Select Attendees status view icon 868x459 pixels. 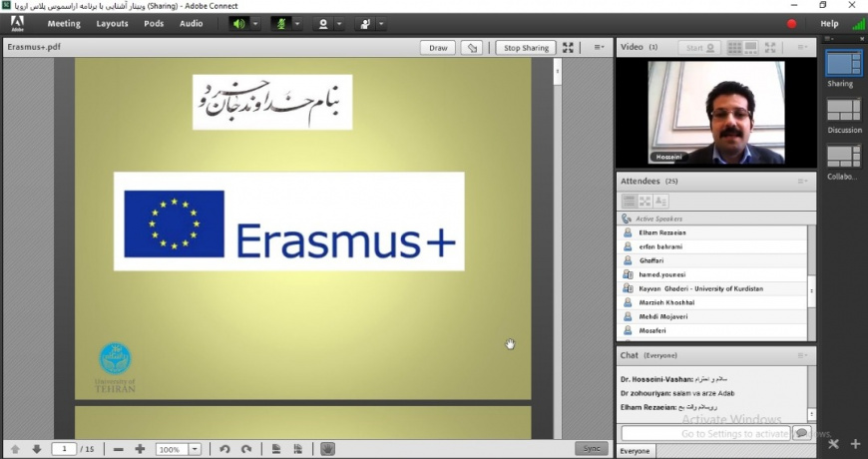pyautogui.click(x=660, y=201)
